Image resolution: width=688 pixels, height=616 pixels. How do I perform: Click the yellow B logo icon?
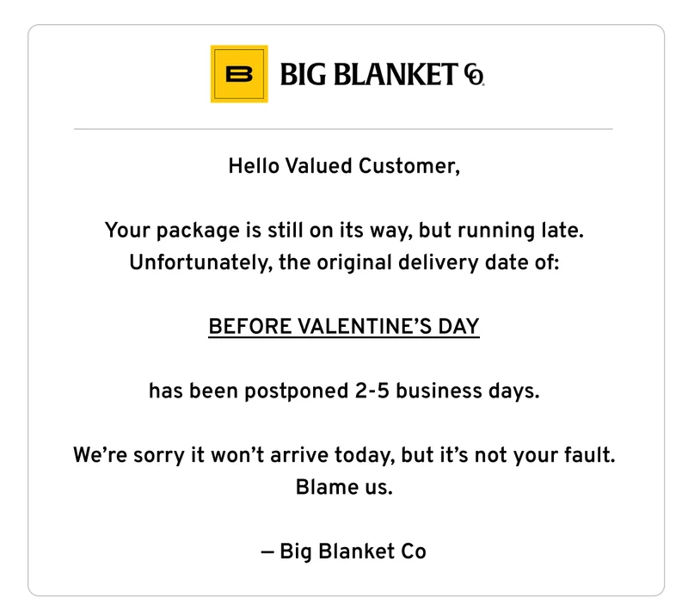(x=239, y=74)
